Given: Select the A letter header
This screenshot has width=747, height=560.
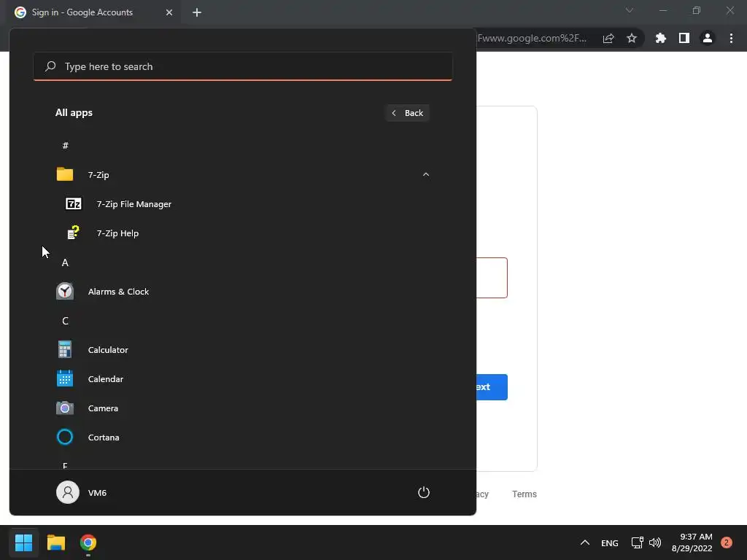Looking at the screenshot, I should tap(65, 262).
